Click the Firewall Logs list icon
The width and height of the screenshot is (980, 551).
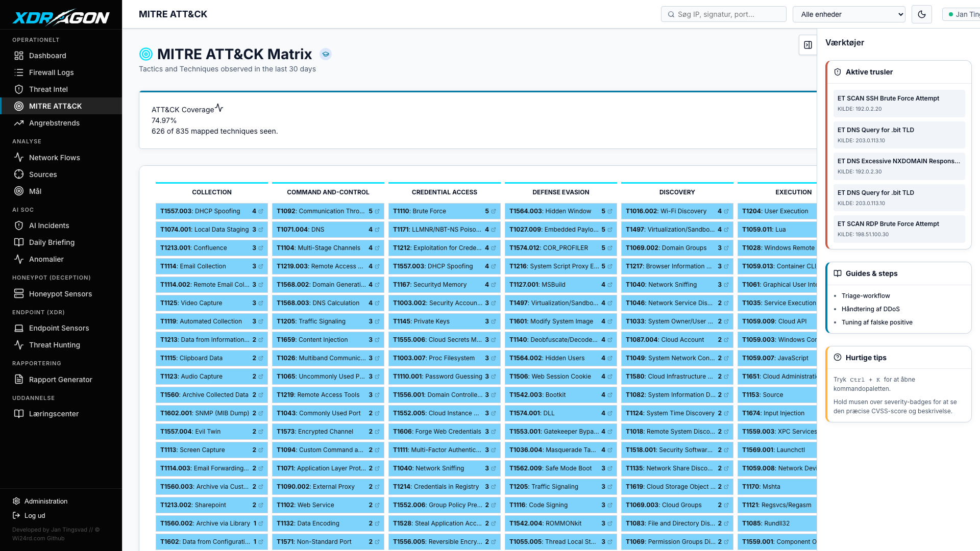coord(19,72)
